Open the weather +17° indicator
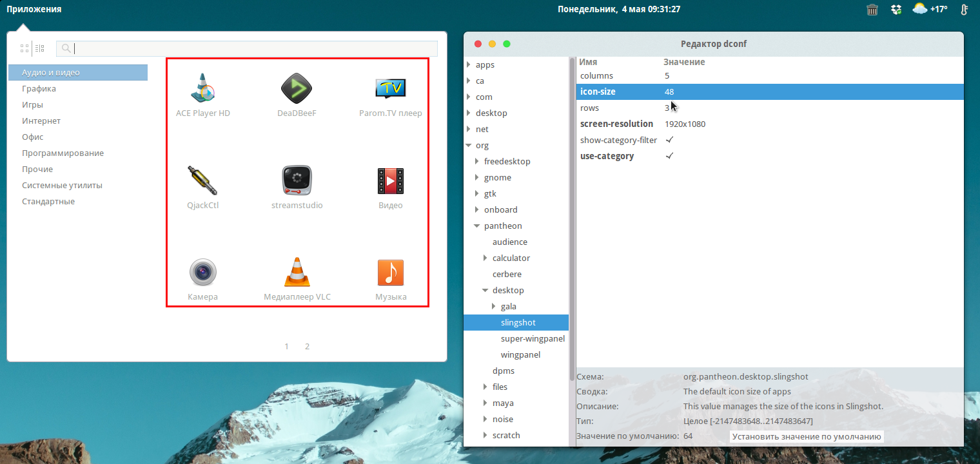This screenshot has height=464, width=980. click(930, 9)
